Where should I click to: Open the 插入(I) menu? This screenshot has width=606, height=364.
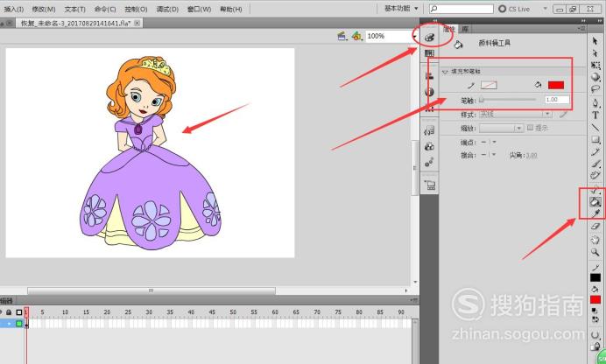click(13, 9)
